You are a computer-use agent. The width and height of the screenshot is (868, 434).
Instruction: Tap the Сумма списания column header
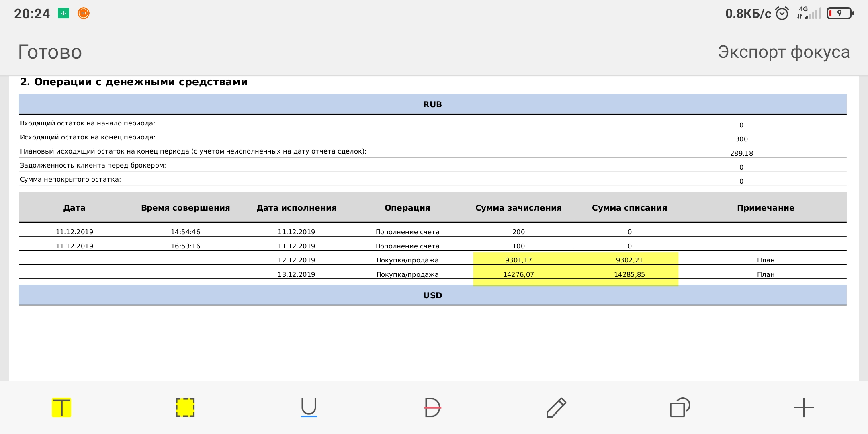click(x=630, y=208)
